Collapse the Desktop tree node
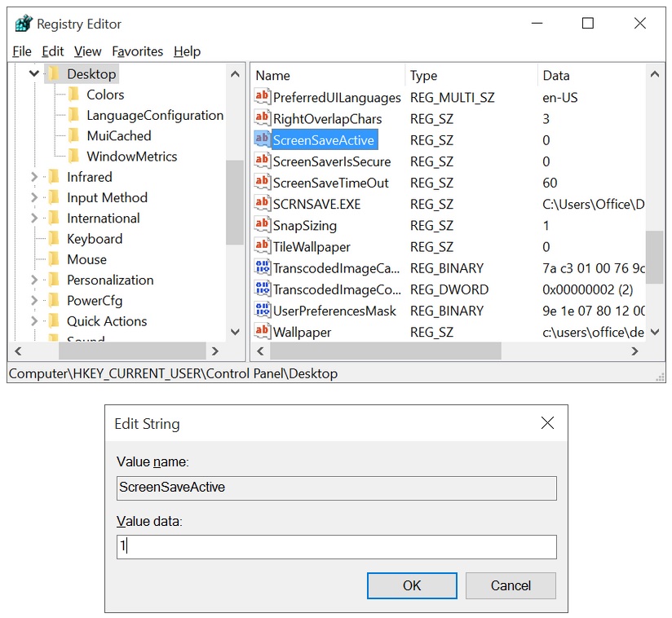 (33, 74)
